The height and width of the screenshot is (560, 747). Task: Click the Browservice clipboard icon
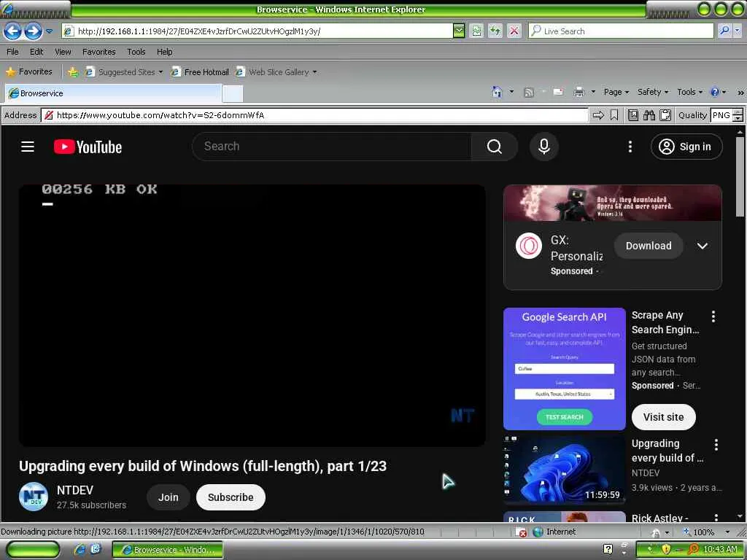tap(665, 115)
